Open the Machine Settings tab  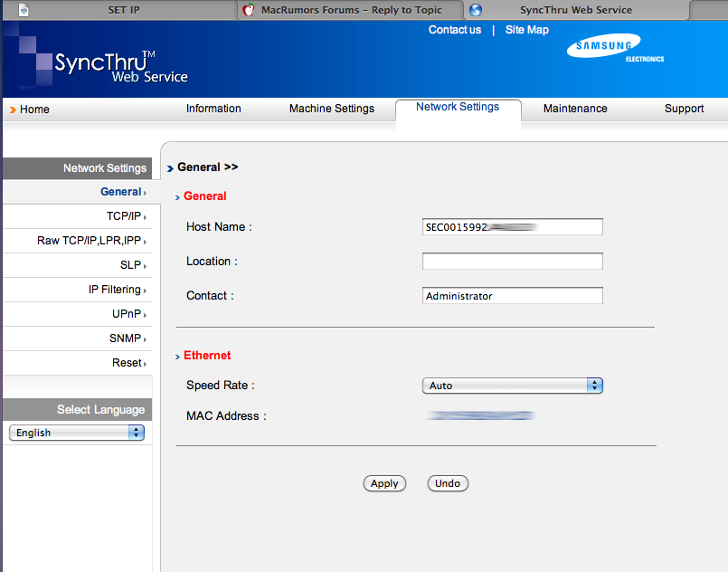pos(332,109)
